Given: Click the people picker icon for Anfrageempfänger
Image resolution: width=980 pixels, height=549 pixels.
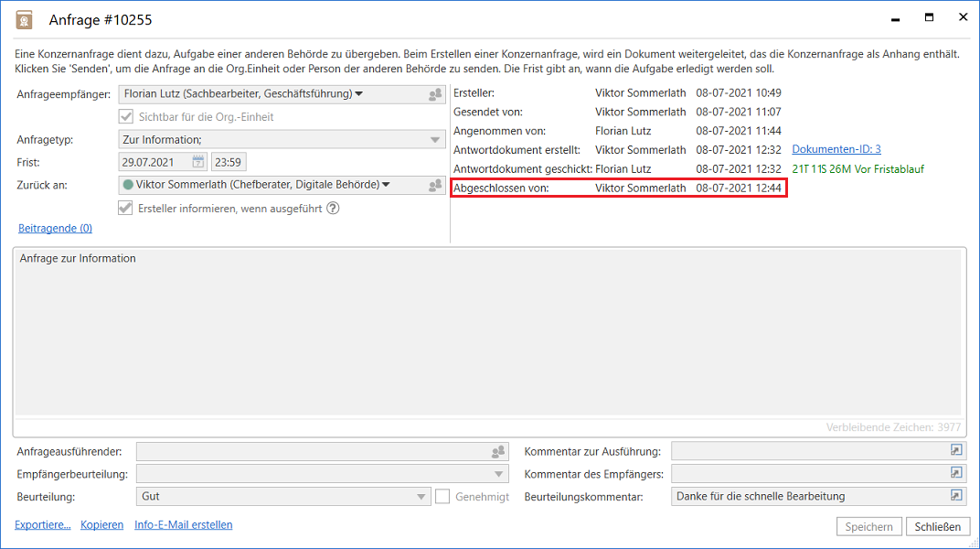Looking at the screenshot, I should (x=435, y=94).
